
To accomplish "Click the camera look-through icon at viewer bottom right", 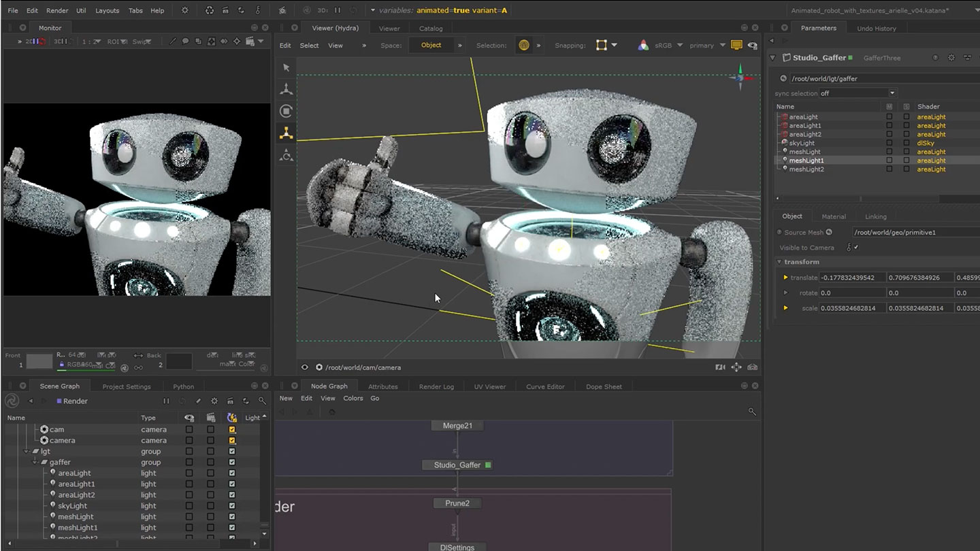I will pyautogui.click(x=720, y=367).
